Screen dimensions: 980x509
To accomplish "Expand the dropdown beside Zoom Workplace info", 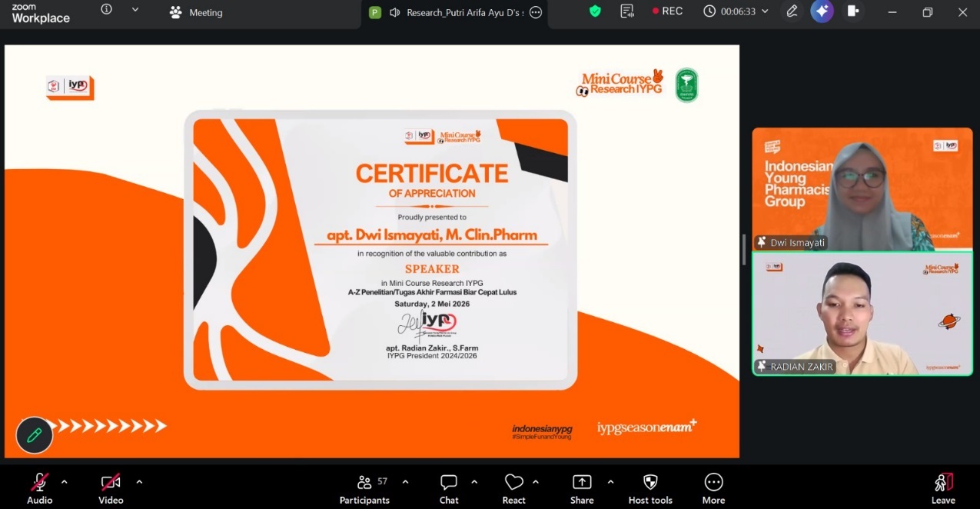I will coord(135,10).
